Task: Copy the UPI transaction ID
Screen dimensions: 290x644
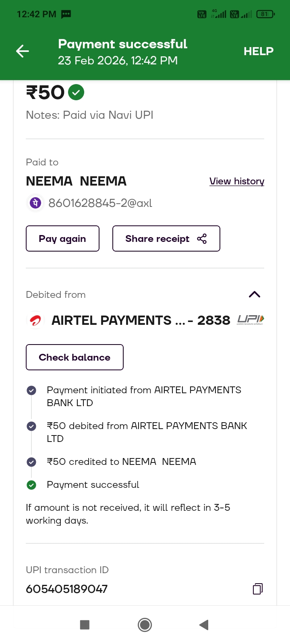Action: click(257, 589)
